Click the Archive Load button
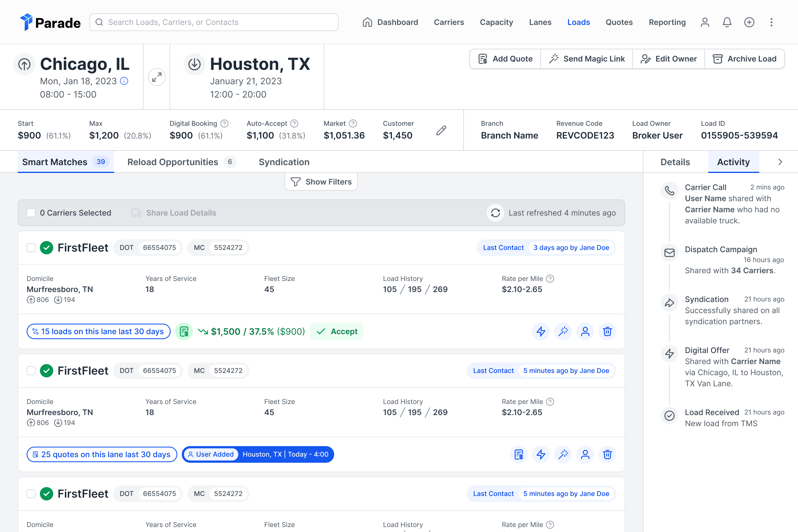798x532 pixels. (x=745, y=59)
